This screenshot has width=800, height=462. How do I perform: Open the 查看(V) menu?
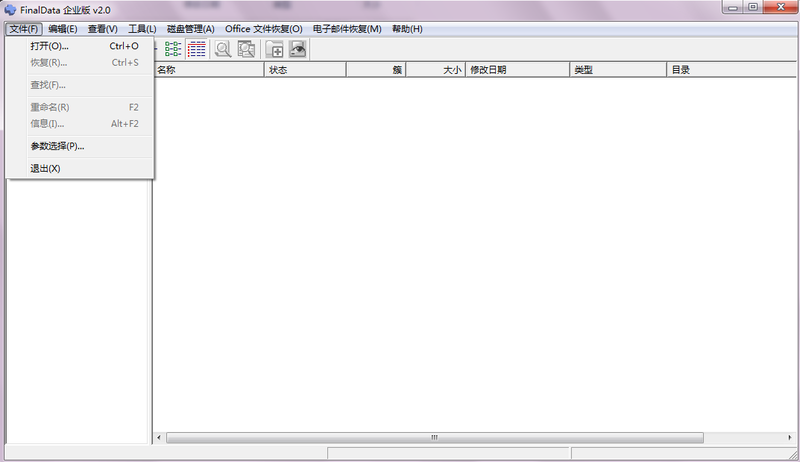point(103,29)
